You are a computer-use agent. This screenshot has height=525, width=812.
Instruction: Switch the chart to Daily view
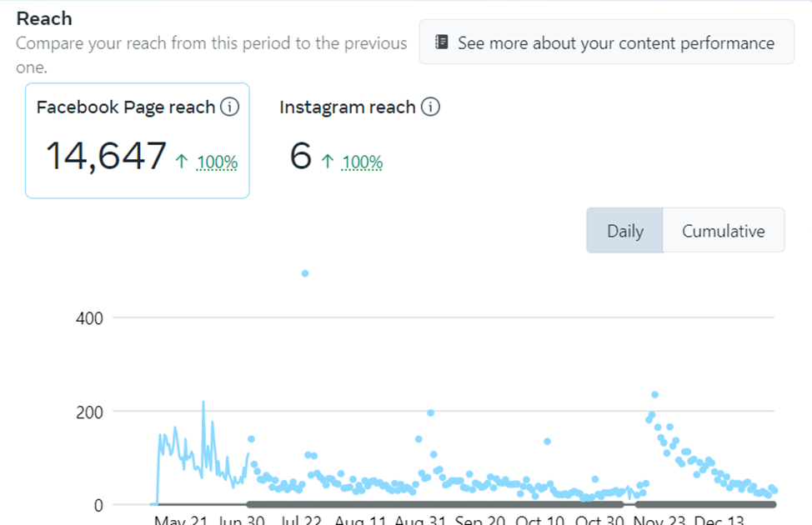[x=624, y=231]
